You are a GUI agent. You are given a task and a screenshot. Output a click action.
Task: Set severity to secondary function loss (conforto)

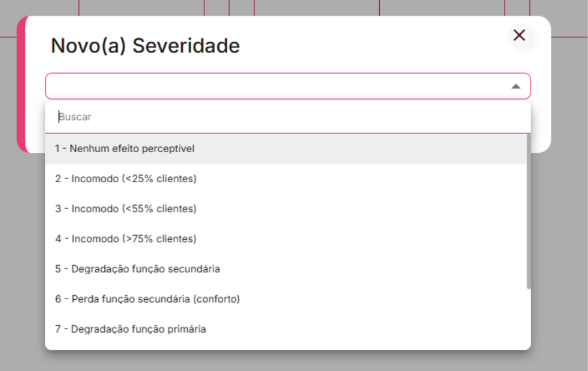point(147,299)
